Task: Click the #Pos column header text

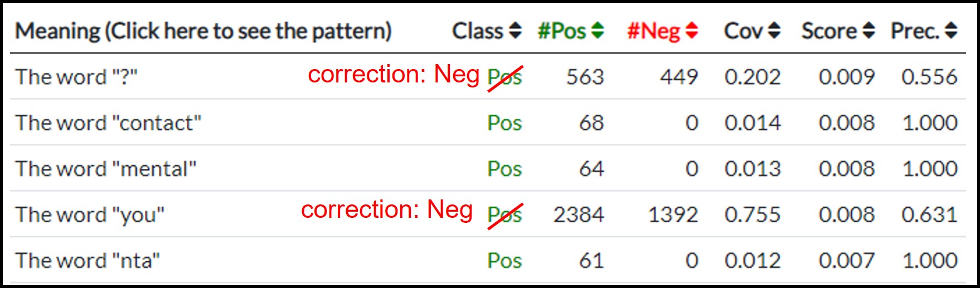Action: (562, 31)
